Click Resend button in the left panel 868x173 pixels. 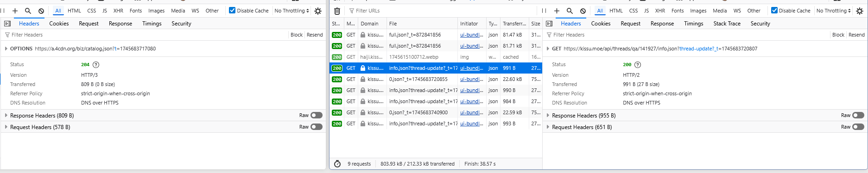(x=315, y=35)
